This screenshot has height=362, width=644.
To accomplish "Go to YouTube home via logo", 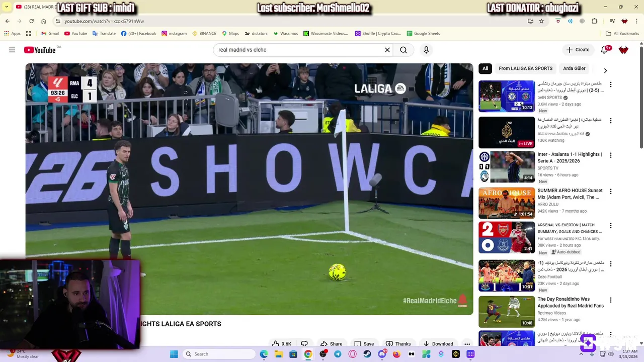I will (40, 50).
